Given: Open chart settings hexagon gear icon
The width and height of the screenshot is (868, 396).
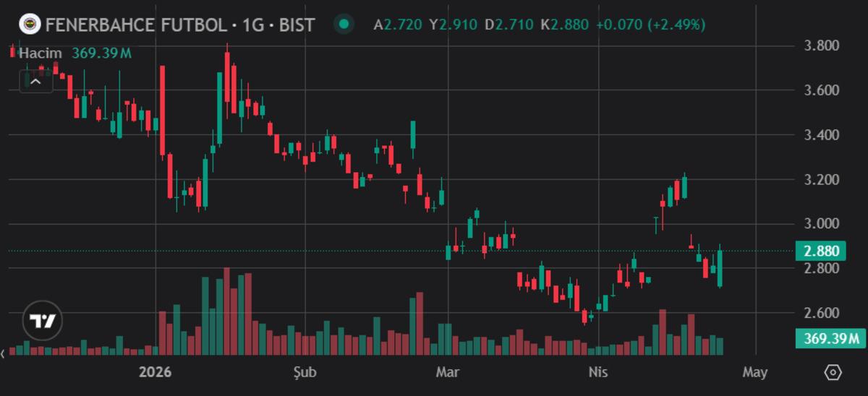Looking at the screenshot, I should coord(833,372).
